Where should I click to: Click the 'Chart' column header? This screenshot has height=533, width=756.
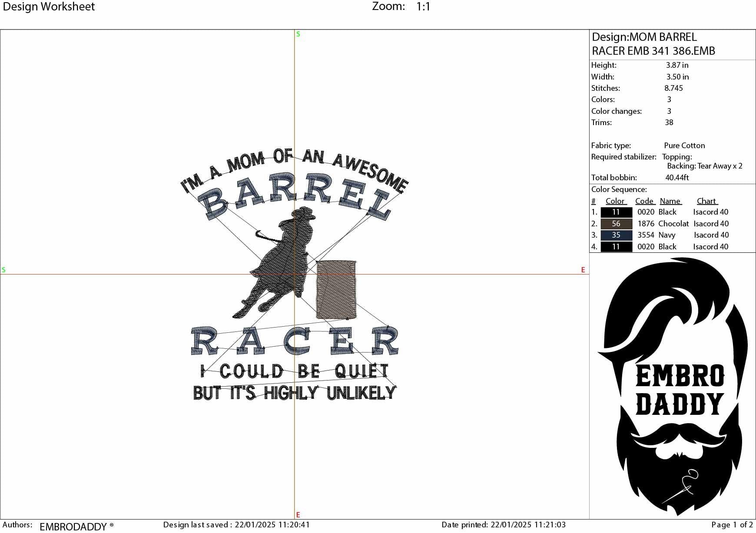pos(707,201)
